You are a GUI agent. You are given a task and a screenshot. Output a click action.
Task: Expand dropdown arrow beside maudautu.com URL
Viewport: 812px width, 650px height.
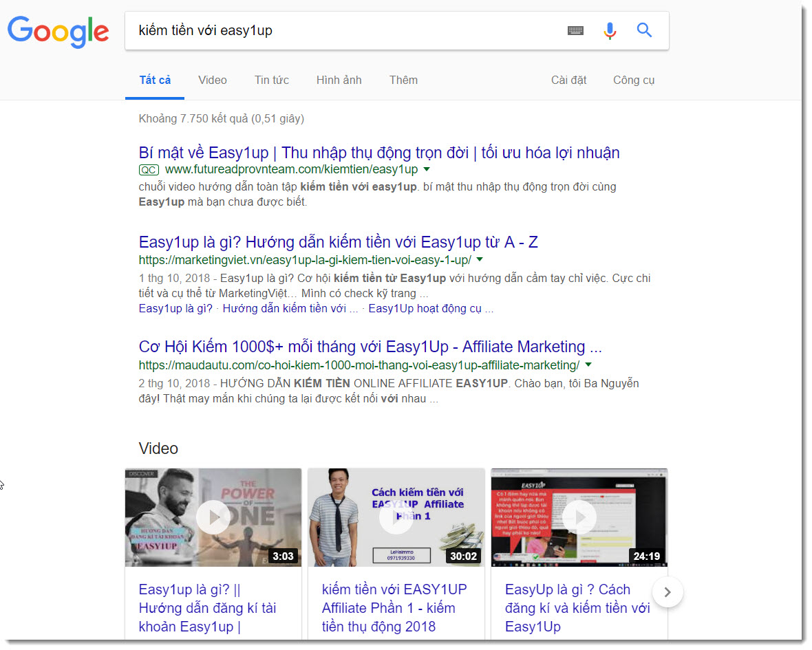pyautogui.click(x=588, y=365)
